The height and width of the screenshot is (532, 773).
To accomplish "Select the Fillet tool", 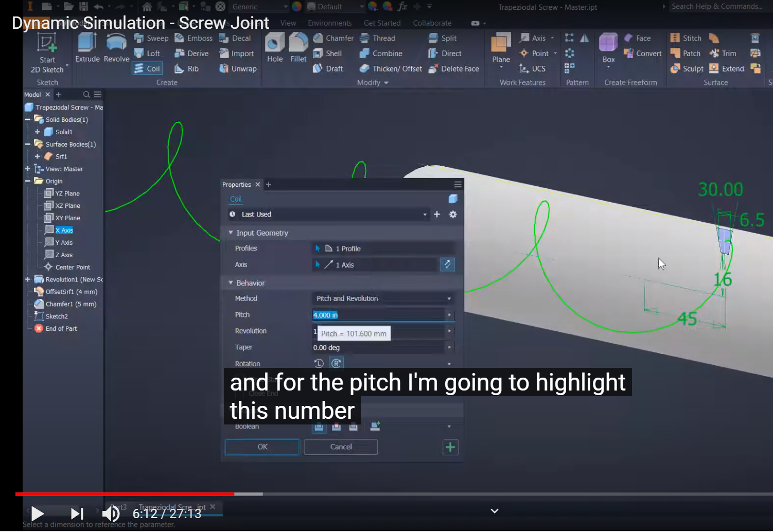I will pyautogui.click(x=298, y=49).
